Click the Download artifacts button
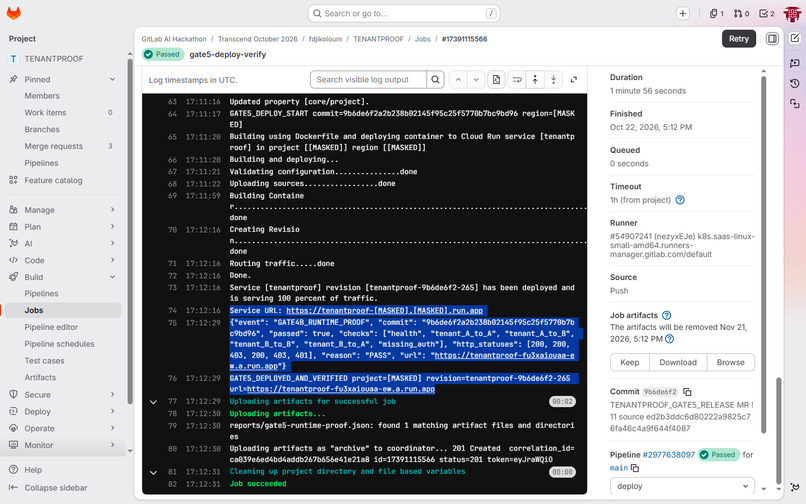 coord(678,363)
